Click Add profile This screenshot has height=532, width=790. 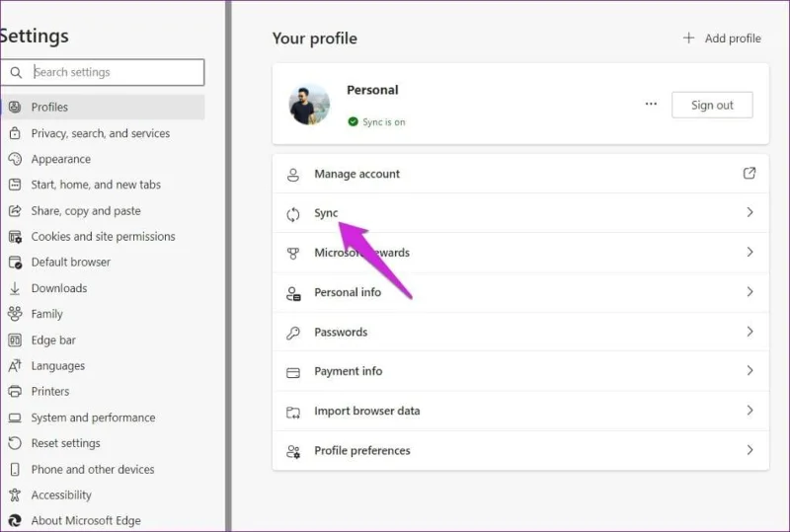pos(722,38)
